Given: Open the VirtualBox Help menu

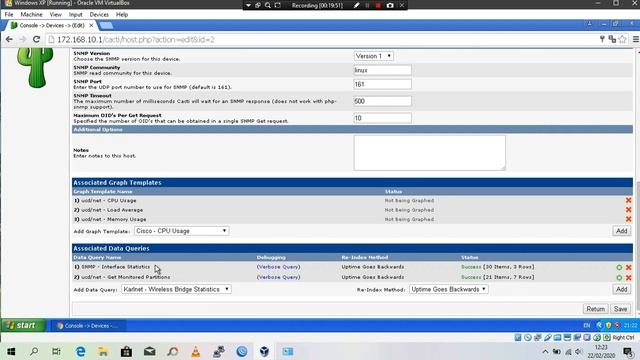Looking at the screenshot, I should pyautogui.click(x=122, y=14).
